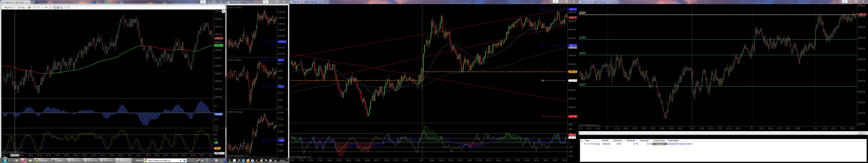Click the Priority column header in news
868x163 pixels.
click(x=605, y=140)
